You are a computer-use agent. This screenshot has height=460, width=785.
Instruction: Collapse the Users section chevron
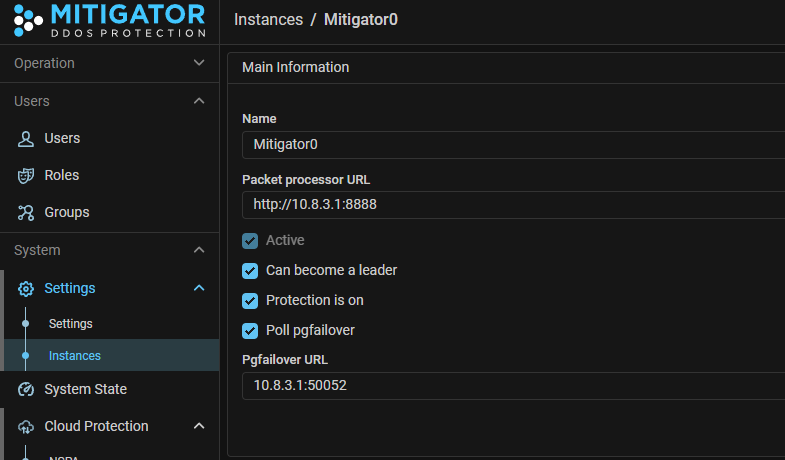click(199, 101)
